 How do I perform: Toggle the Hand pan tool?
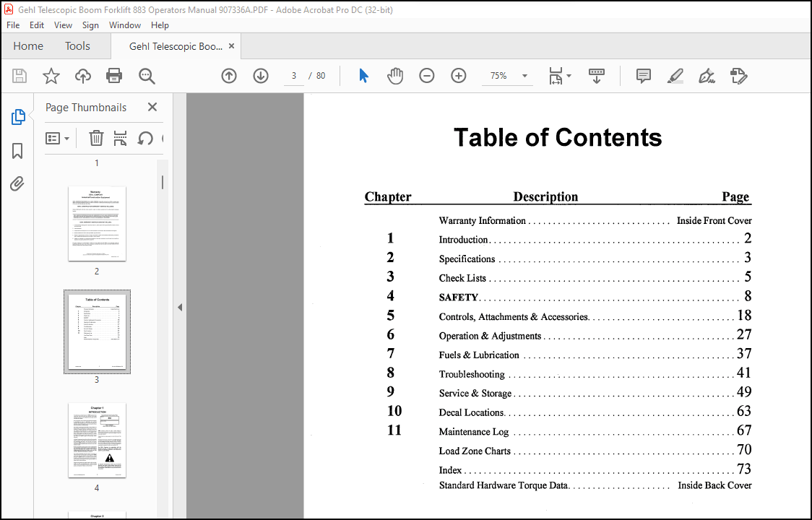pos(395,76)
